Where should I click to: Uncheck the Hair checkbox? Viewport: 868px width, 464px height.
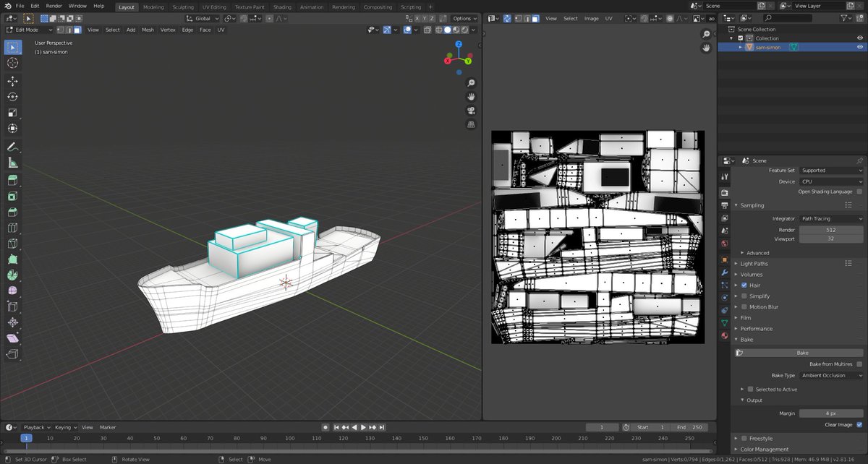point(744,285)
